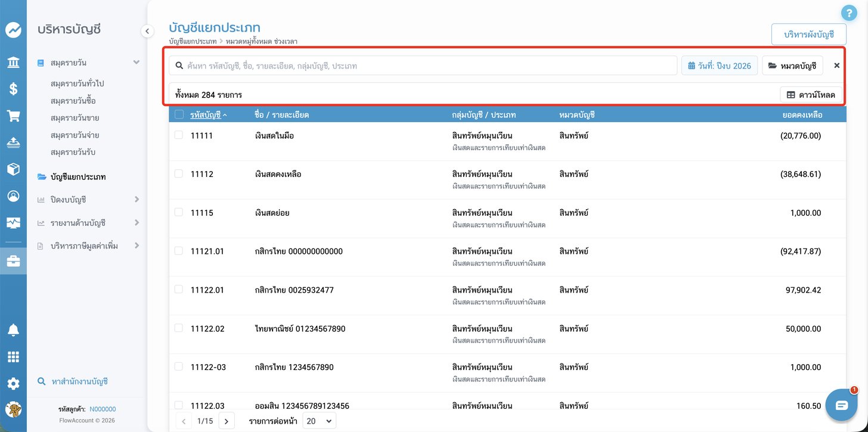Open the chat support bubble
Image resolution: width=868 pixels, height=432 pixels.
(x=841, y=405)
